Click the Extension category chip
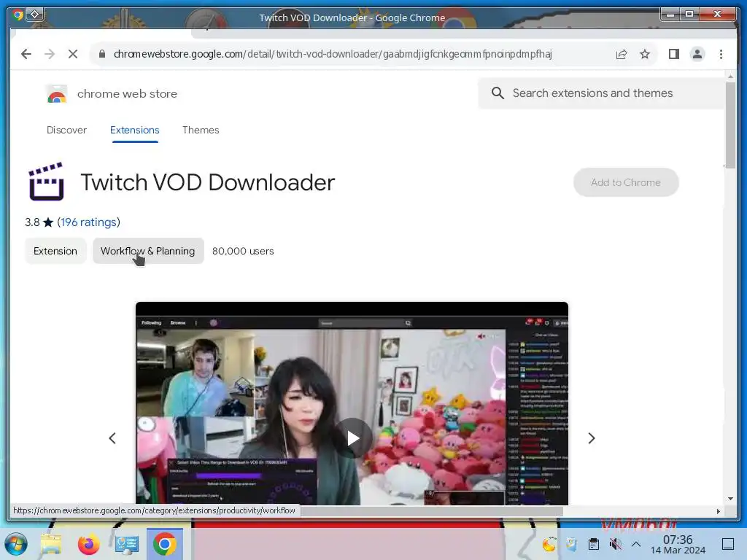Screen dimensions: 747x560 pyautogui.click(x=55, y=251)
